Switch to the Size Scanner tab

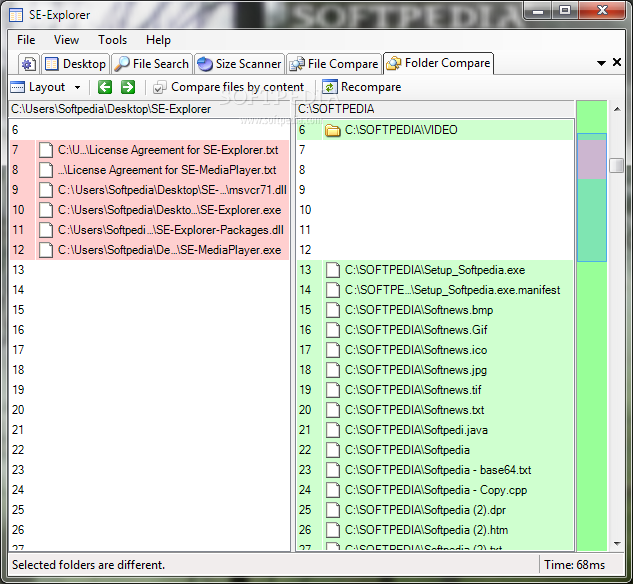click(x=239, y=64)
